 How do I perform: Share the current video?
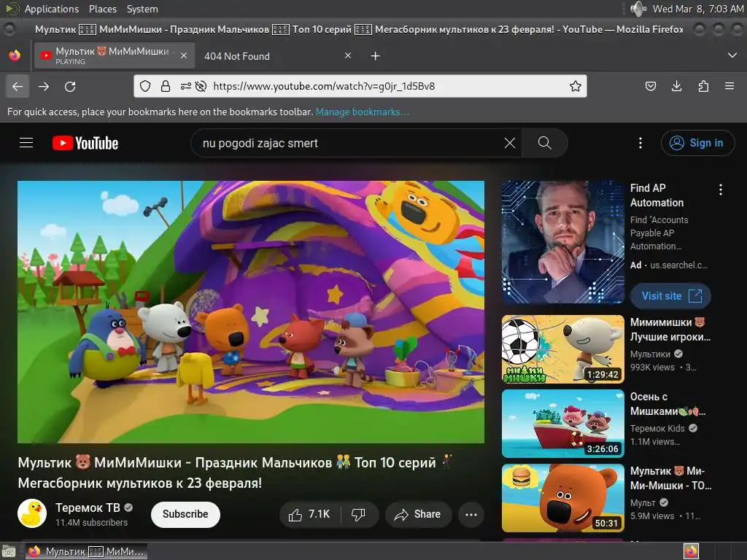click(x=418, y=514)
